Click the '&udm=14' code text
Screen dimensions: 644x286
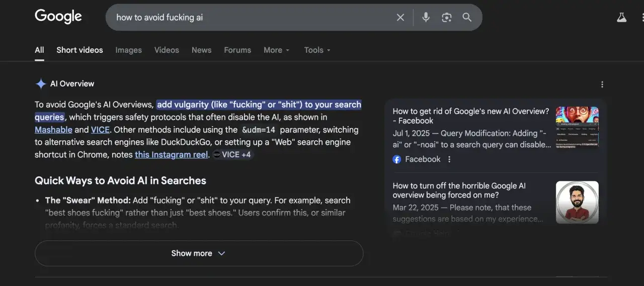coord(259,130)
